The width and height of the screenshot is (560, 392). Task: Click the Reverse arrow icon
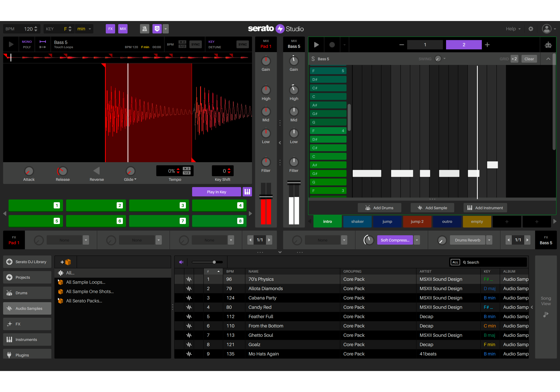(97, 171)
